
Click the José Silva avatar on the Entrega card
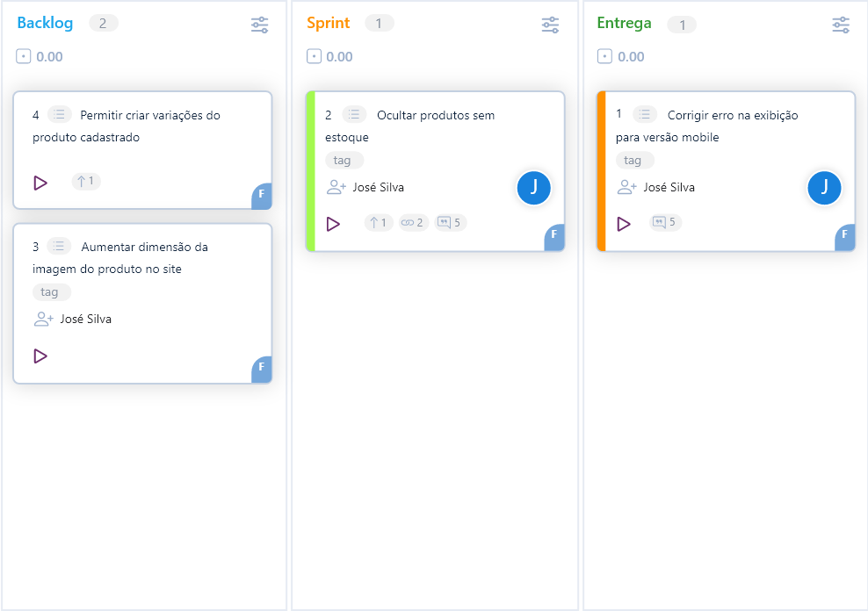[x=824, y=187]
